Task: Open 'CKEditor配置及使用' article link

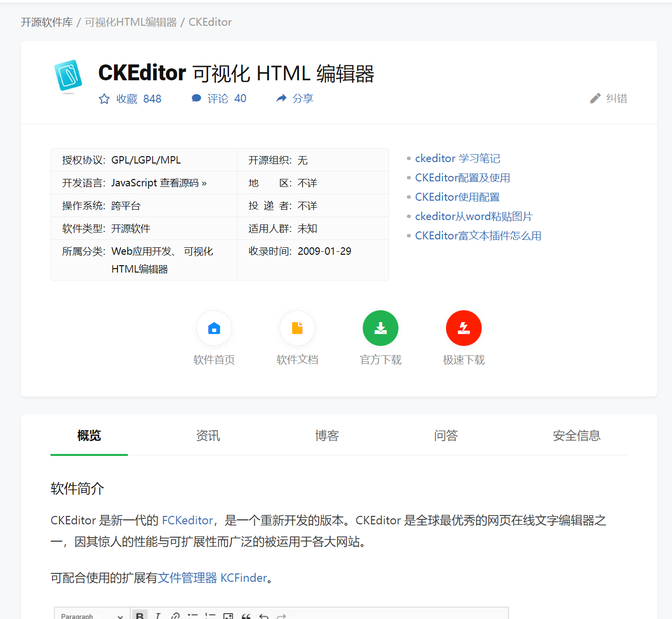Action: point(462,177)
